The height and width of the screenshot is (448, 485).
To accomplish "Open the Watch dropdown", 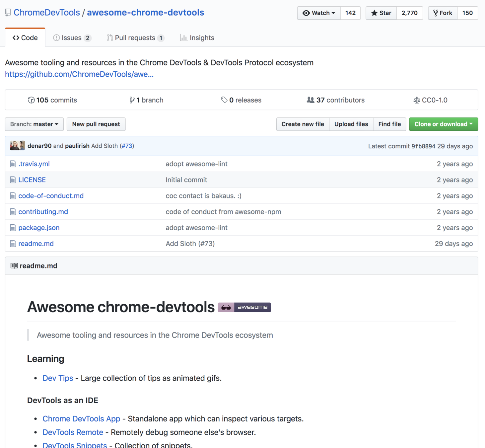I will (319, 13).
